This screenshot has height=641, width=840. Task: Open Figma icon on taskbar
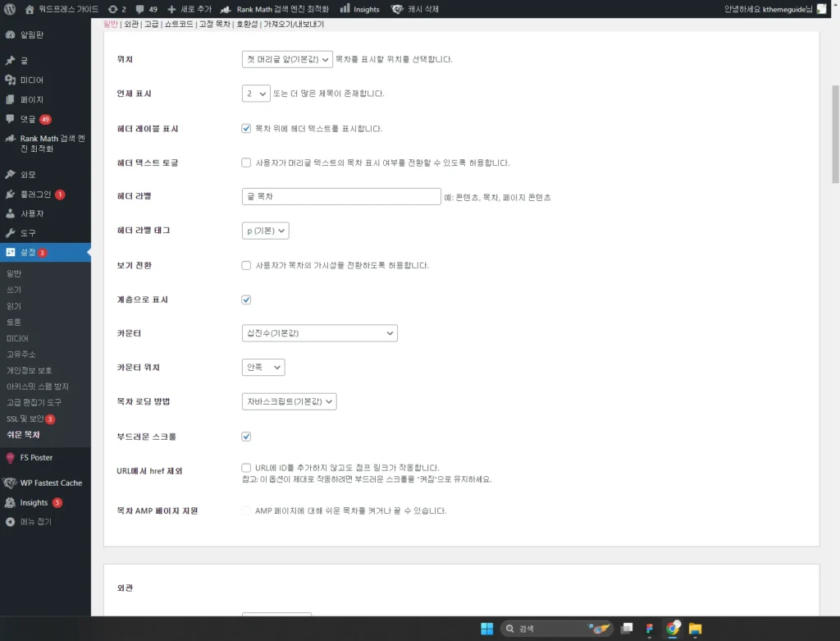pos(650,629)
